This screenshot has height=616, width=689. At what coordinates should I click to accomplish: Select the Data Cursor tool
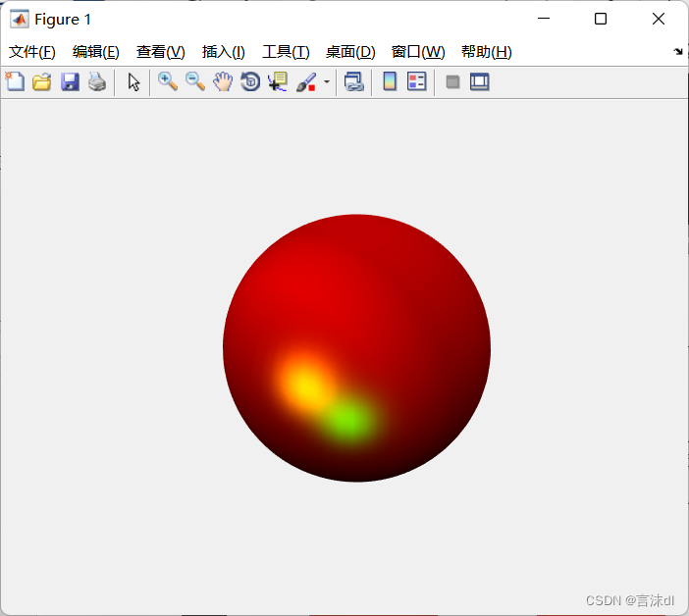click(x=278, y=82)
